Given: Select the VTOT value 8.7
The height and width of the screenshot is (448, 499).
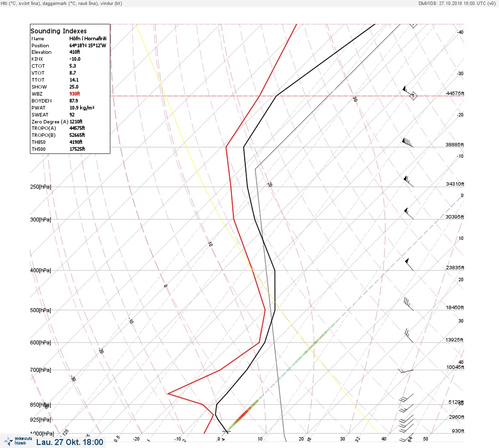Looking at the screenshot, I should click(x=73, y=73).
